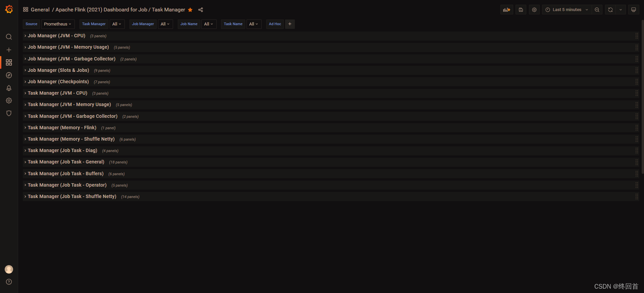Grab drag handle of Task Manager (Job Task - Shuffle Netty) row
644x293 pixels.
tap(637, 197)
